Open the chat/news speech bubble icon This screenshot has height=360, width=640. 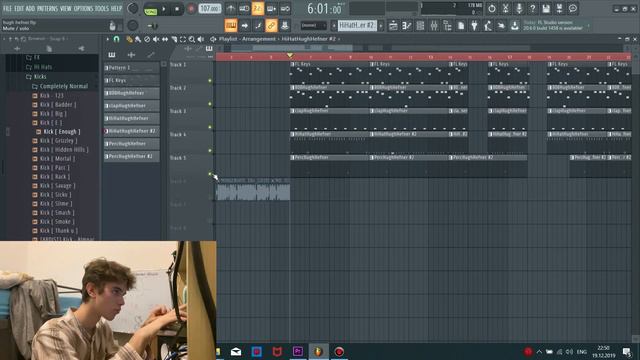[573, 9]
